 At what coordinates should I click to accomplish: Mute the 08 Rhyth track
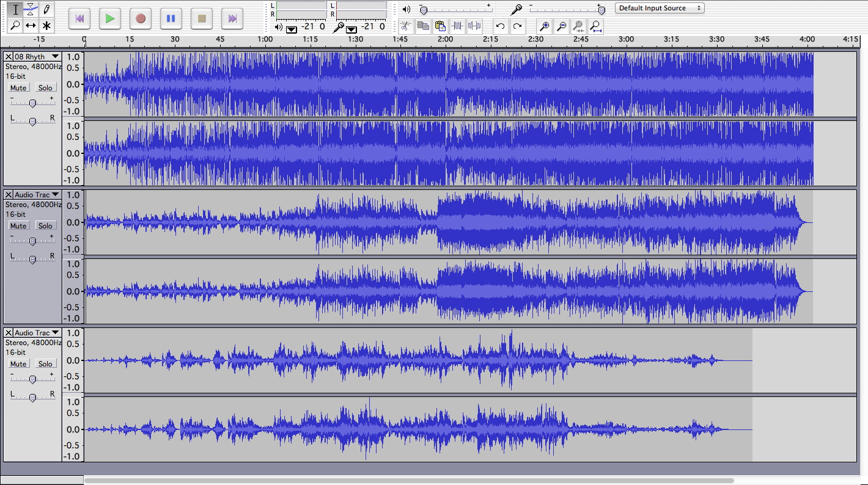(18, 88)
